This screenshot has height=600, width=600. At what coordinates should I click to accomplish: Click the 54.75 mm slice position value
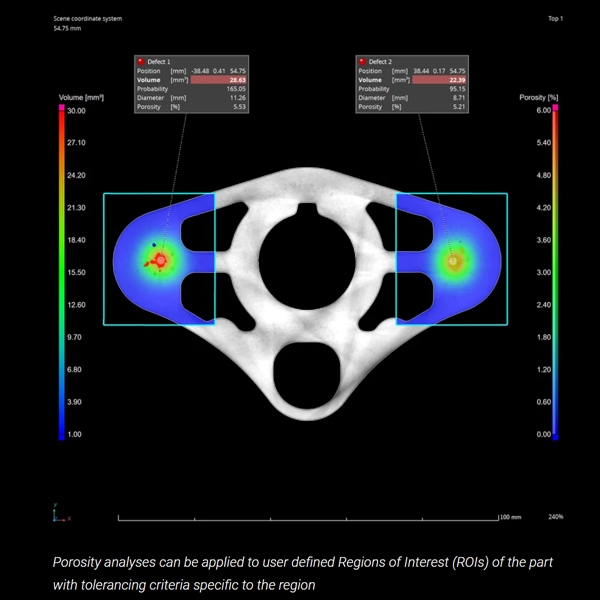(x=67, y=29)
